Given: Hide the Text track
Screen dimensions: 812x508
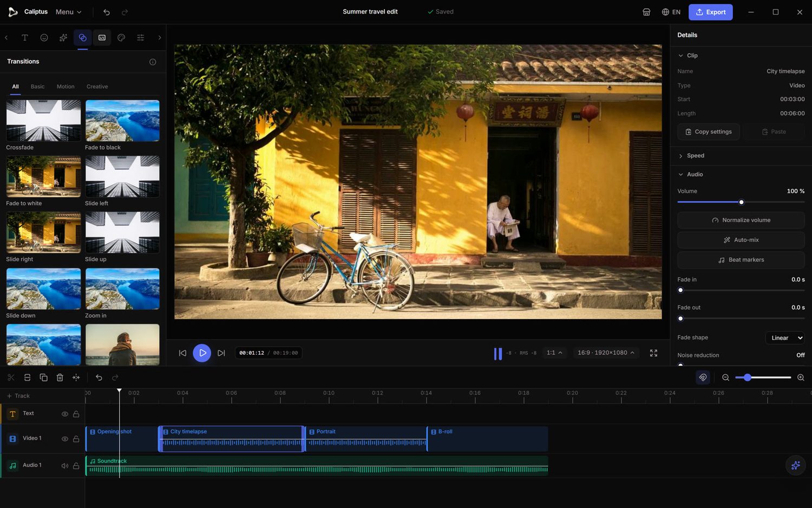Looking at the screenshot, I should tap(64, 414).
